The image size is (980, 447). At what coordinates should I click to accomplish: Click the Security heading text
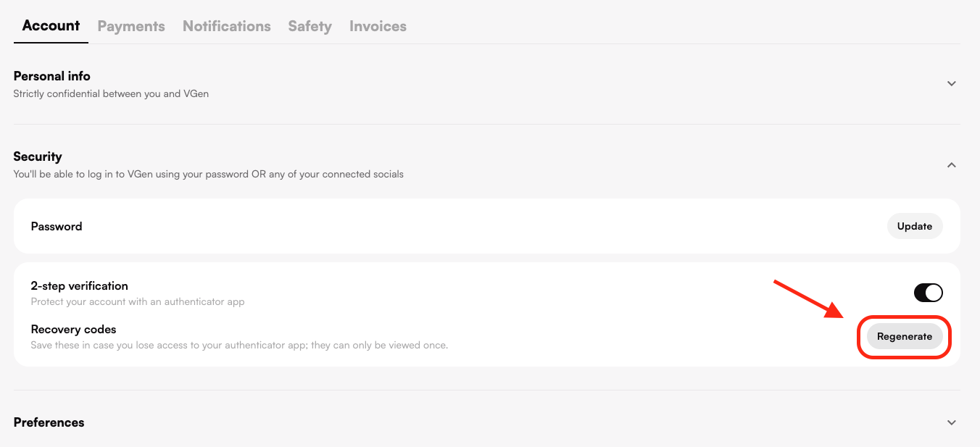(38, 156)
